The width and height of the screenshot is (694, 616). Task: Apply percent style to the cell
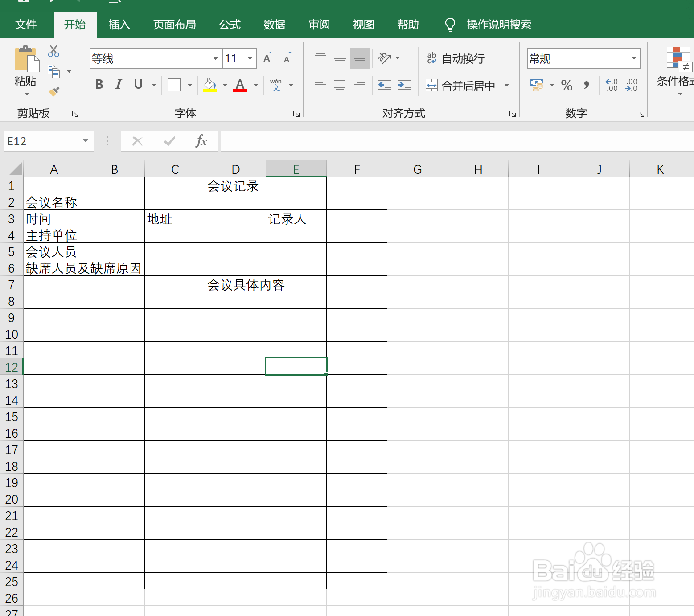coord(566,85)
